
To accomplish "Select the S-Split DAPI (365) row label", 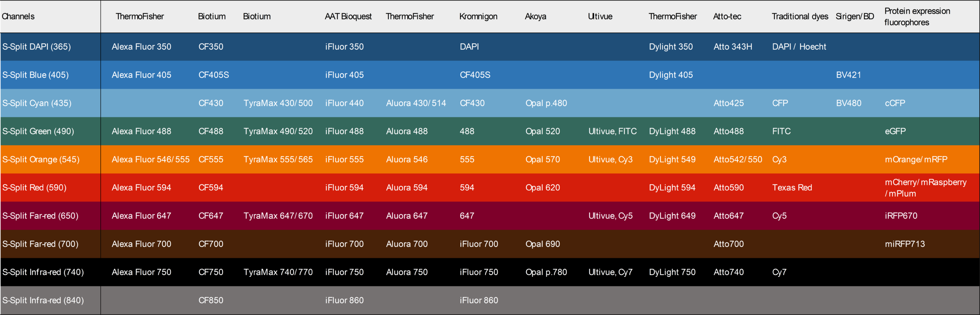I will (36, 47).
